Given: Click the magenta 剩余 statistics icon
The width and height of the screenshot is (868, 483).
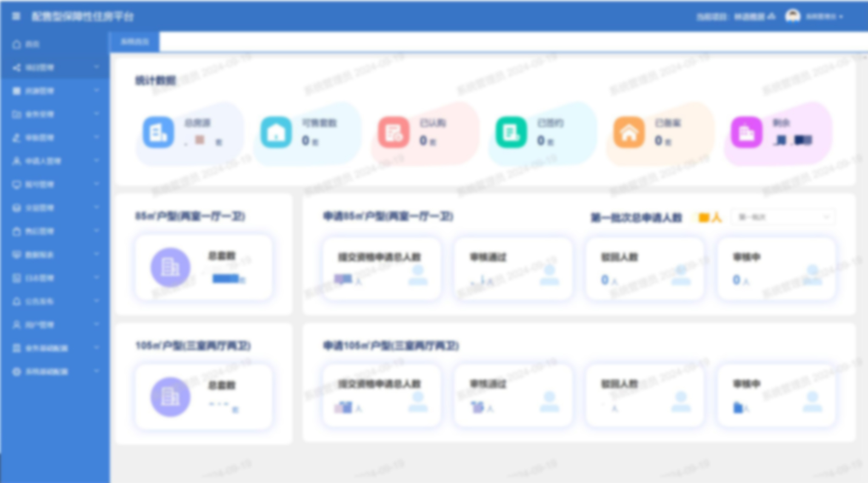Looking at the screenshot, I should point(746,132).
